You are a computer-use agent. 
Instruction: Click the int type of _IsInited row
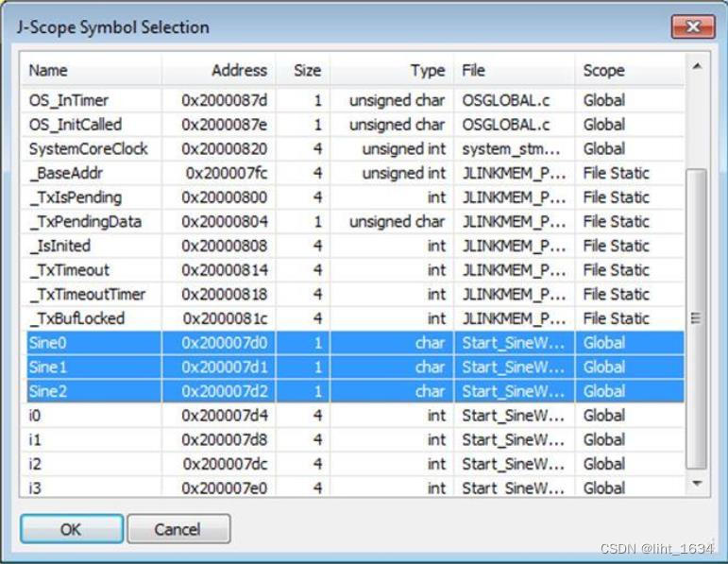click(x=436, y=246)
